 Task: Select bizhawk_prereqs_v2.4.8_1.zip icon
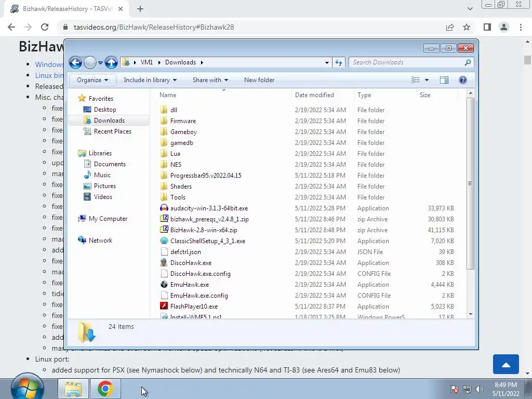164,219
